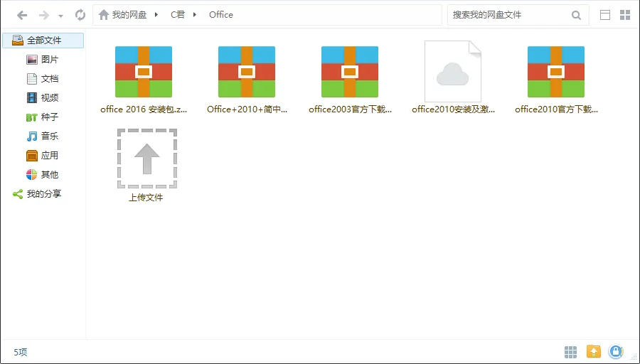The height and width of the screenshot is (364, 640).
Task: Open 视频 category in sidebar
Action: [43, 98]
